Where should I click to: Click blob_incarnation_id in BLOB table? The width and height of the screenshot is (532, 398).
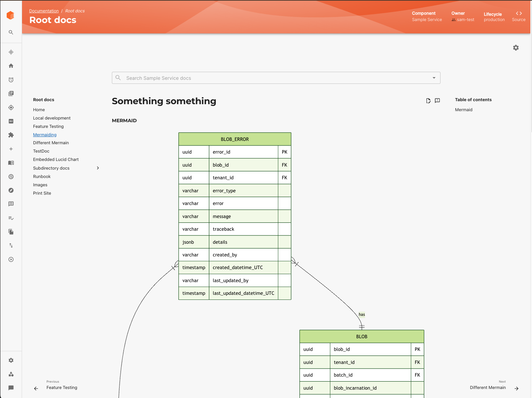click(x=370, y=388)
